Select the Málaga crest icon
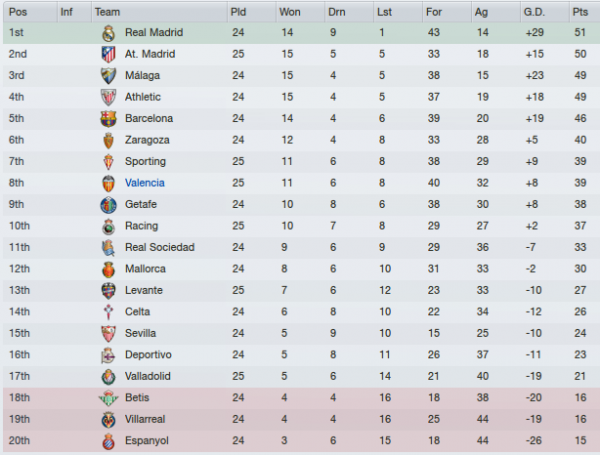Image resolution: width=600 pixels, height=455 pixels. click(109, 76)
